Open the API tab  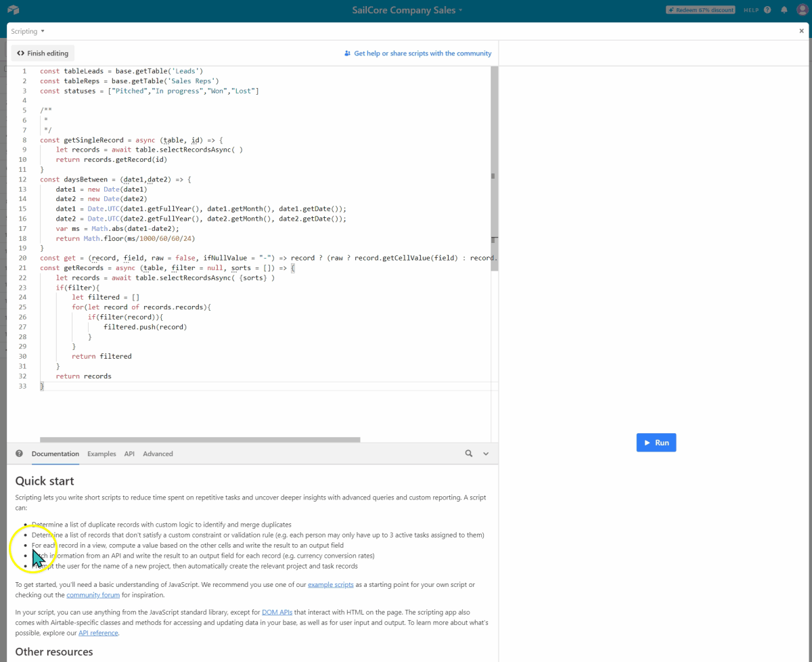(129, 454)
